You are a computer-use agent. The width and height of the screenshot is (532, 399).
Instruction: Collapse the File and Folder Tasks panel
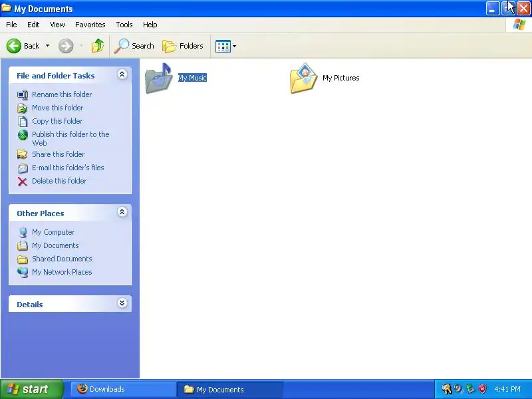click(122, 74)
